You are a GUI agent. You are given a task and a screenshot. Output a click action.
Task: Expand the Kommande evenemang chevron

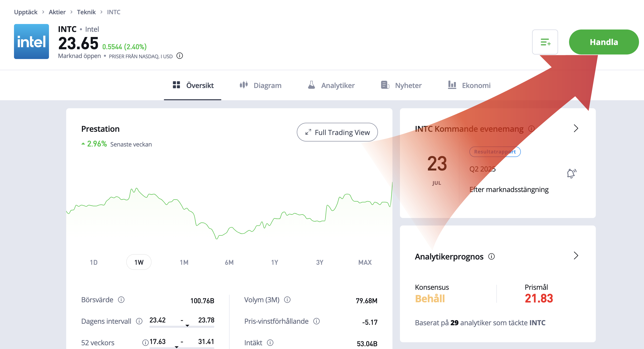(x=576, y=128)
